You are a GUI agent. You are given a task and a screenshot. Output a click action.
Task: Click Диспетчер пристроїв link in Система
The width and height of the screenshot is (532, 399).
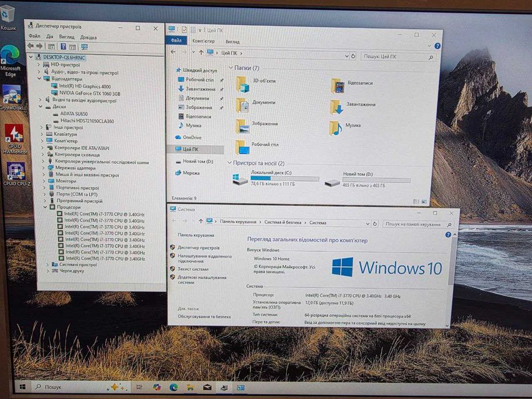(198, 248)
